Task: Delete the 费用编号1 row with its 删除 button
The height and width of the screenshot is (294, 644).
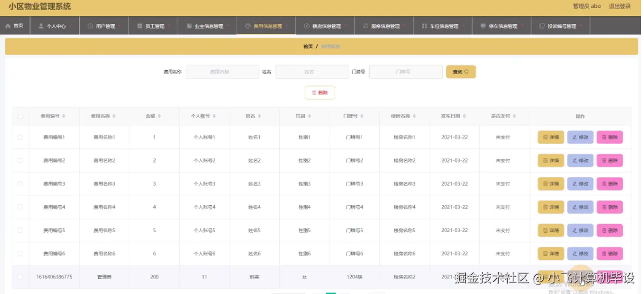Action: pyautogui.click(x=609, y=137)
